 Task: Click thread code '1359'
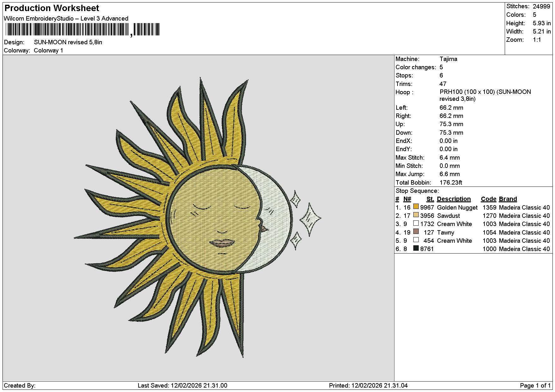(489, 207)
